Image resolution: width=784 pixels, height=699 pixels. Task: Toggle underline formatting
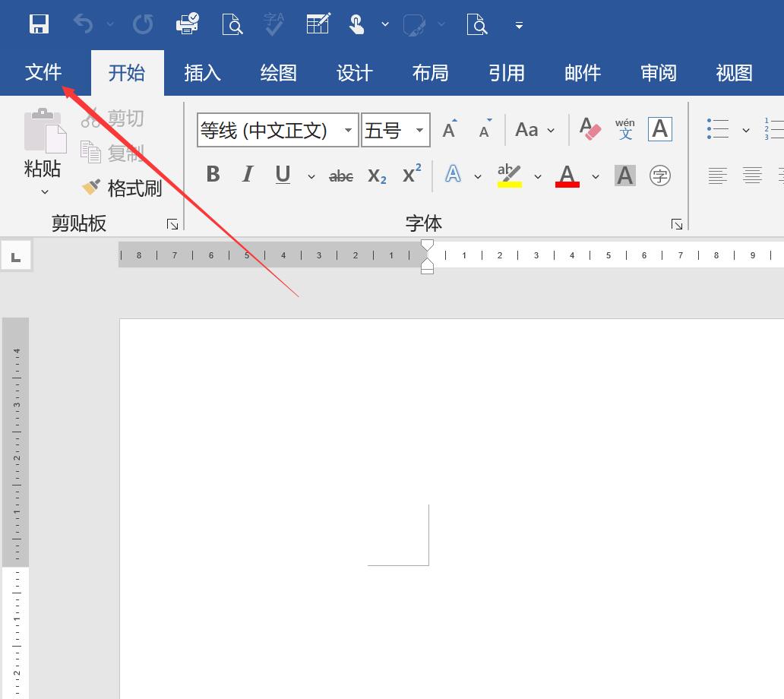[x=282, y=175]
